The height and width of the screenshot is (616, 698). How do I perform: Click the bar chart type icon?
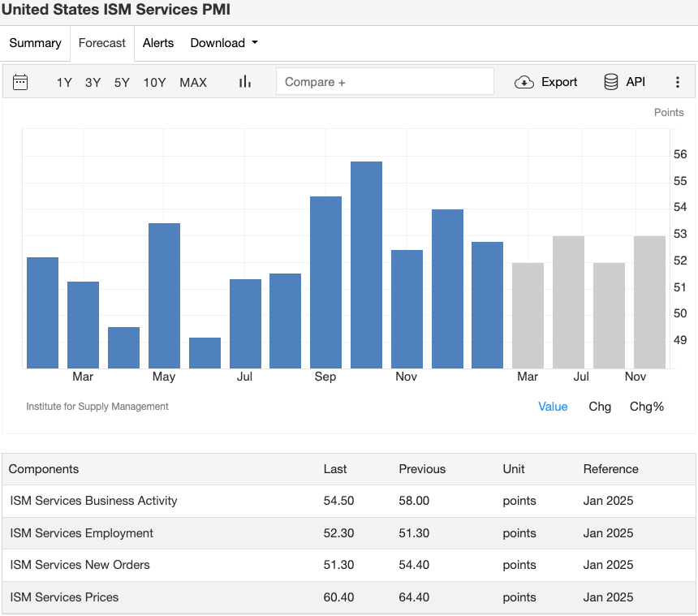coord(244,82)
